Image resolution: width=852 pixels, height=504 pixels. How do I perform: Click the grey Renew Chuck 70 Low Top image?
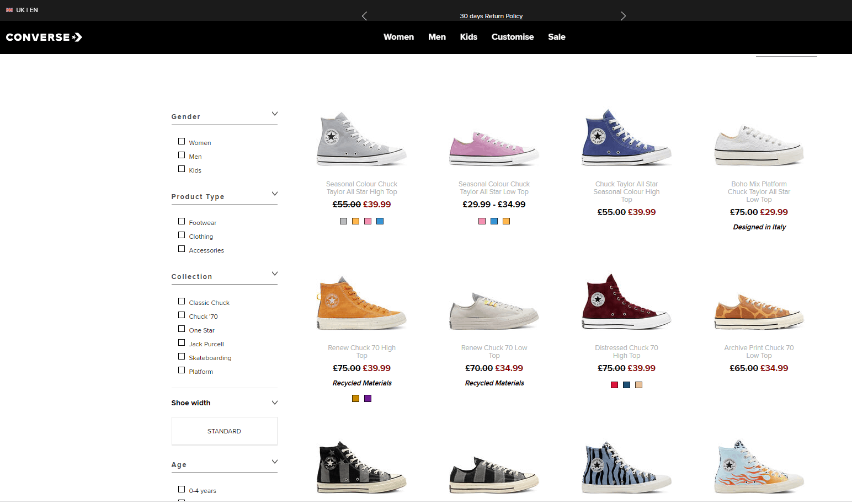[x=494, y=311]
